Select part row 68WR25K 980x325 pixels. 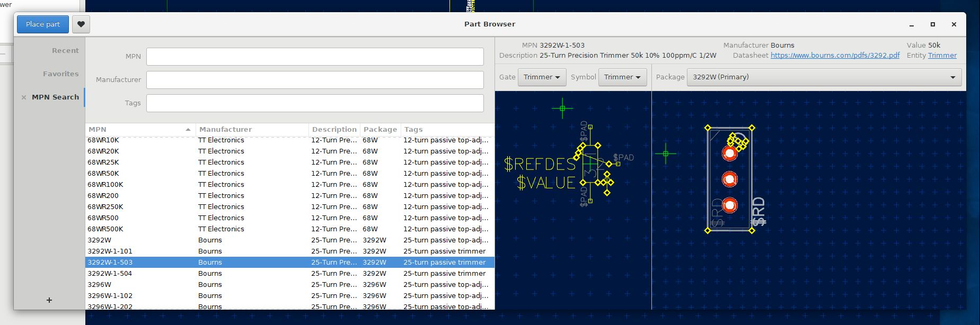[290, 162]
